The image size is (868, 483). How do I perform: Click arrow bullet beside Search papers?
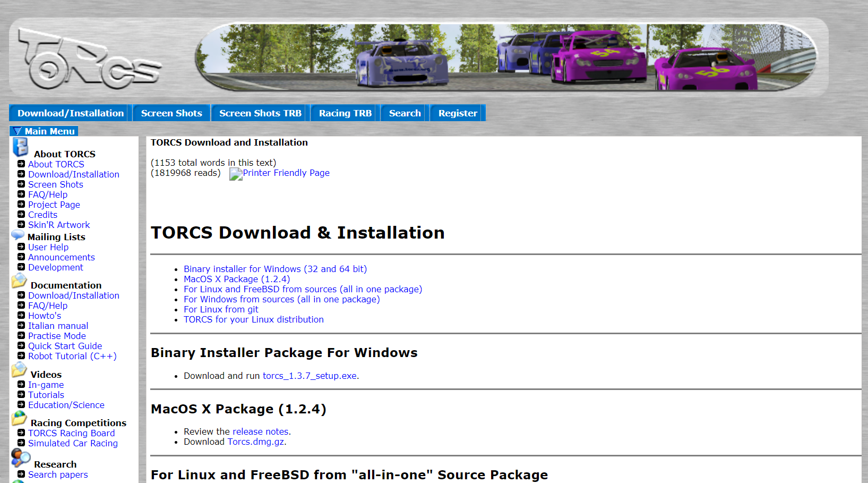[x=21, y=474]
